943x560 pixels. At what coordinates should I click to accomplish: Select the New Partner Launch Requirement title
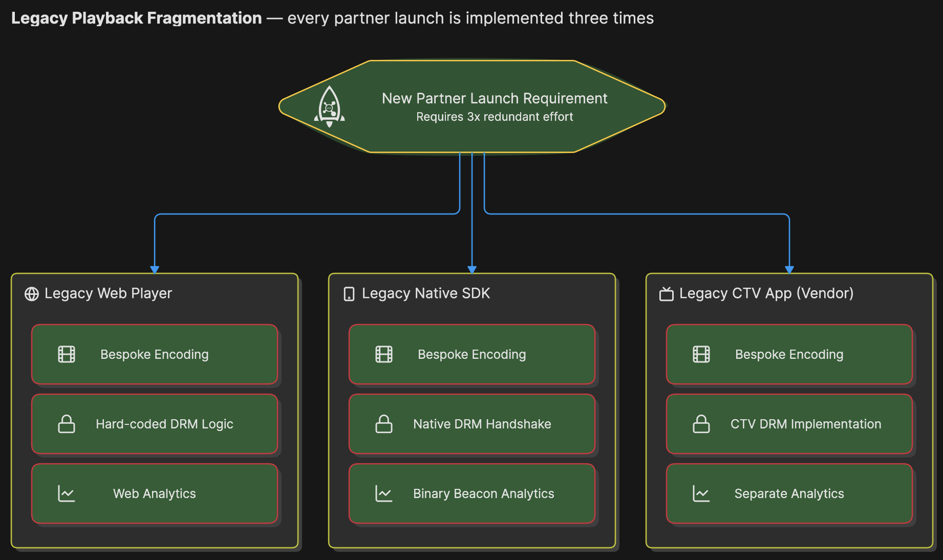tap(495, 98)
